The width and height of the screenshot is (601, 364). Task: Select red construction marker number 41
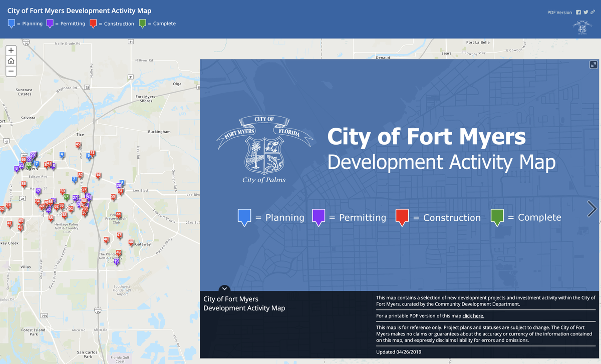click(x=10, y=224)
